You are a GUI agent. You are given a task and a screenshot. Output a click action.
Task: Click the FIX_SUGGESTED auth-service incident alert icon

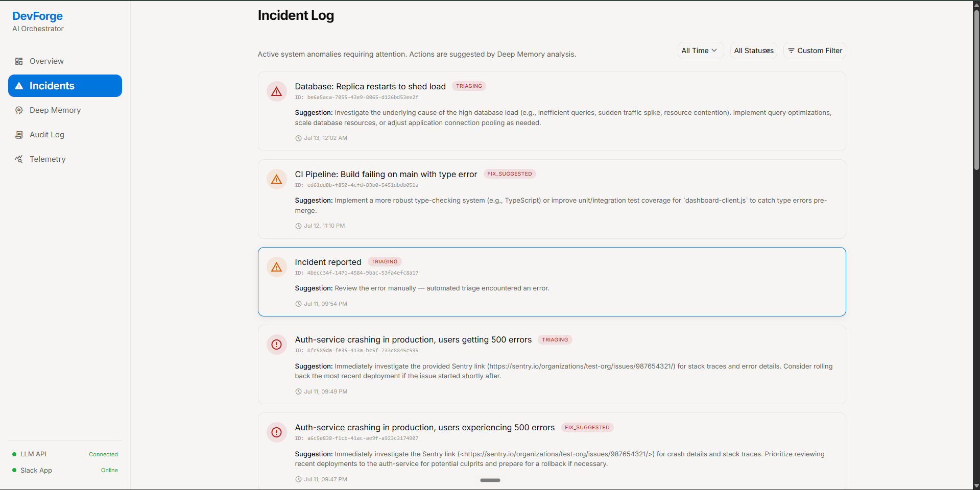(277, 432)
